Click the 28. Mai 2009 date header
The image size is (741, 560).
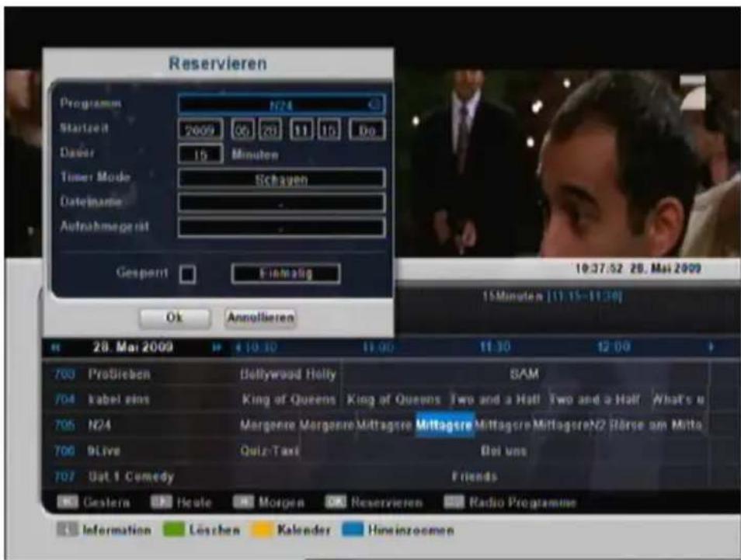(x=134, y=347)
